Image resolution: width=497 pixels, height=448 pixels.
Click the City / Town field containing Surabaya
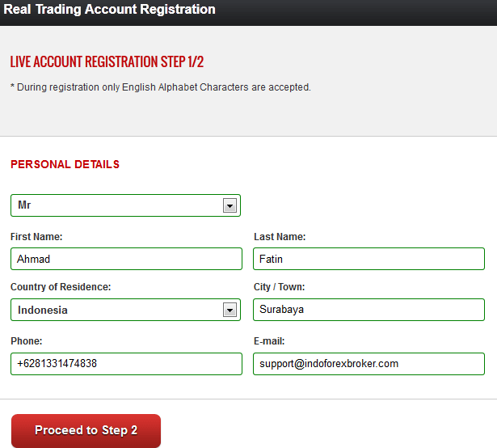(369, 310)
